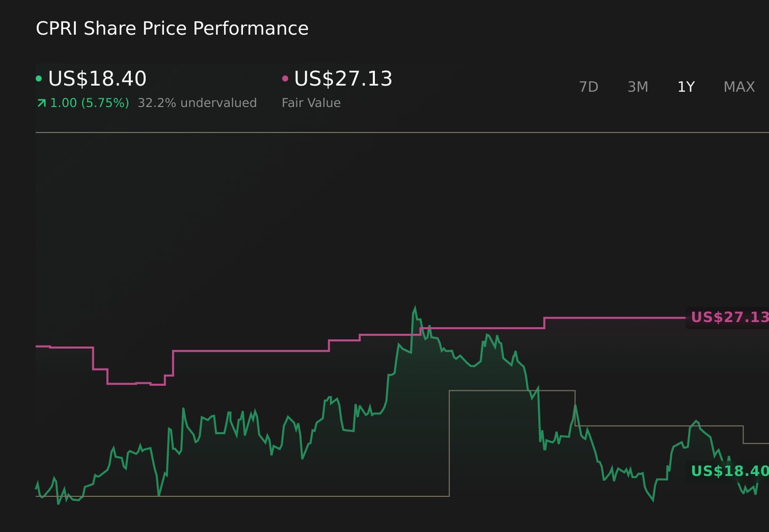
Task: Click the pink US$27.13 chart end label
Action: point(729,317)
